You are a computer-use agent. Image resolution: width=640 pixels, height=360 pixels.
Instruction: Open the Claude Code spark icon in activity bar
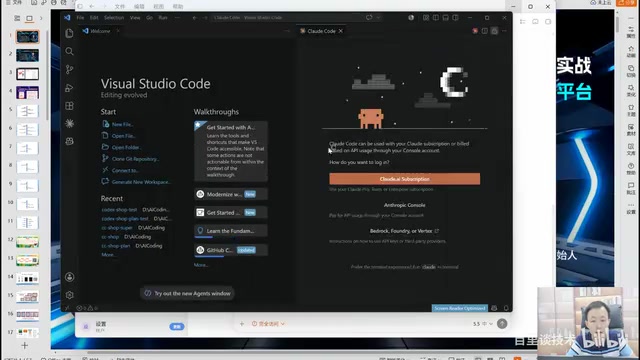[69, 123]
